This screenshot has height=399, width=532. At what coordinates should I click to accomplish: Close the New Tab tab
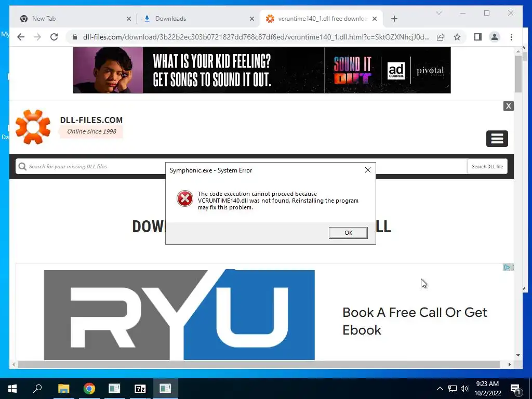[129, 19]
